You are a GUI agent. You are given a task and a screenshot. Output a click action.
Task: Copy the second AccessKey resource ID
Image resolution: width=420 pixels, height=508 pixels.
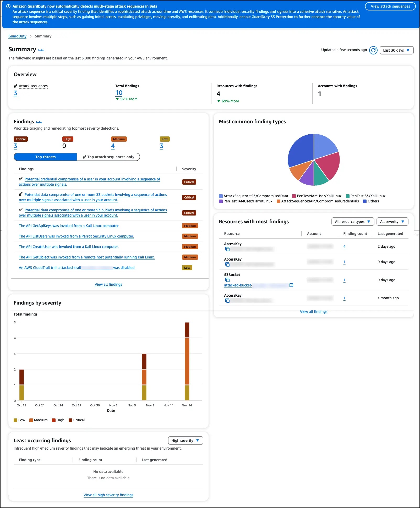227,264
